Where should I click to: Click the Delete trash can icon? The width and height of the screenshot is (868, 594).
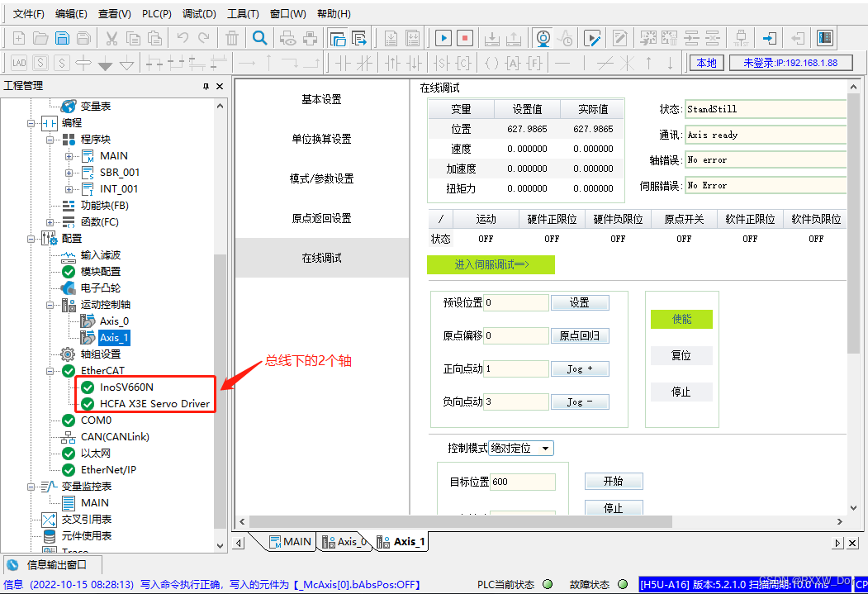[x=232, y=38]
